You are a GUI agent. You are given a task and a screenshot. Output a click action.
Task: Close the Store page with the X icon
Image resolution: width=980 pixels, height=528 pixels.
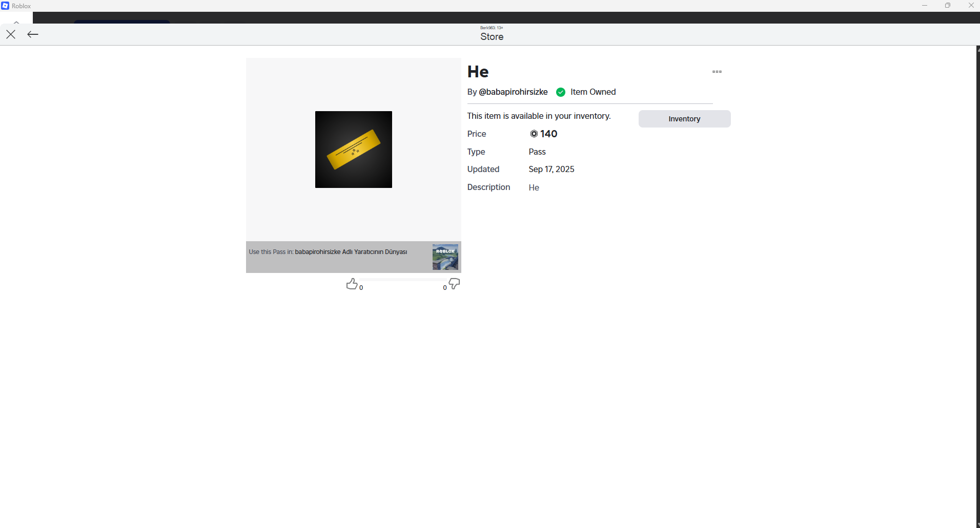tap(11, 34)
